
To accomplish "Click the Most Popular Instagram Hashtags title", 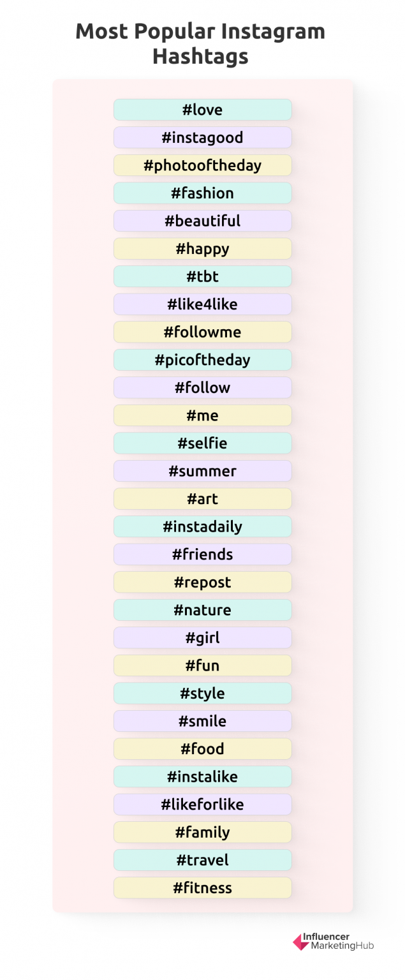I will pos(200,43).
